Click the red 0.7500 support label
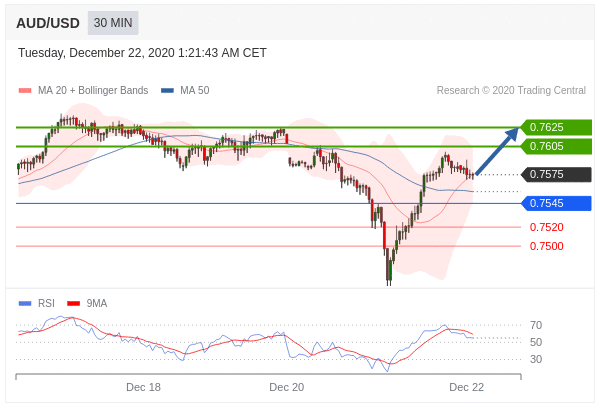Viewport: 597px width, 407px height. click(546, 246)
